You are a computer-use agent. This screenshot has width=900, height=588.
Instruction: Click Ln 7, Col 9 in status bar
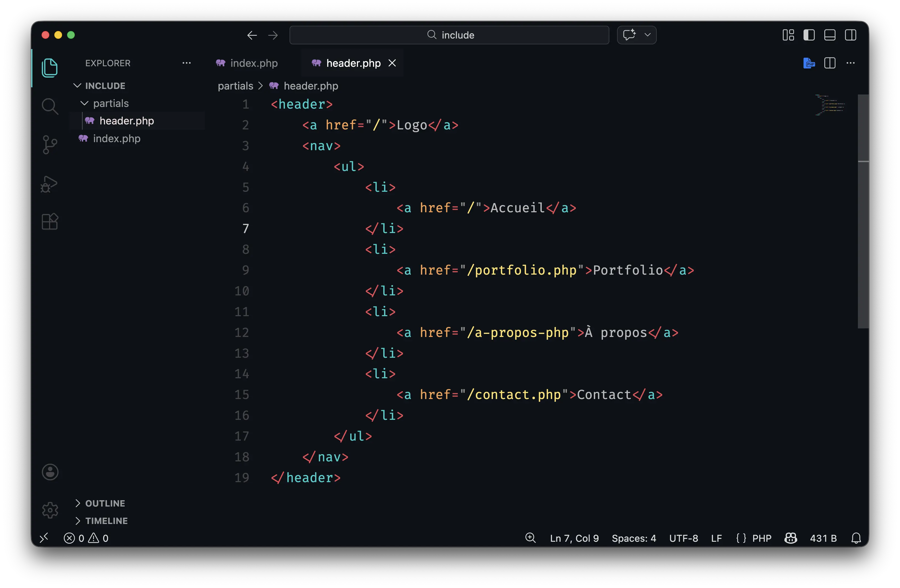[574, 538]
